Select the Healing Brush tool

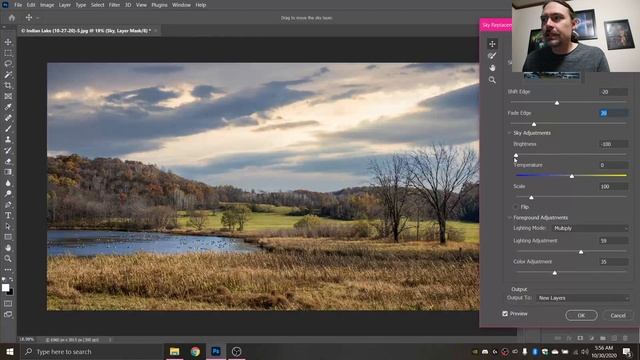8,118
